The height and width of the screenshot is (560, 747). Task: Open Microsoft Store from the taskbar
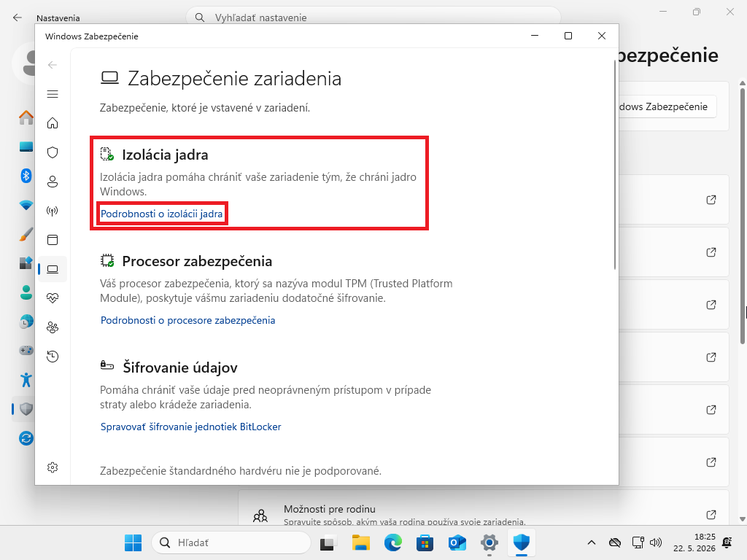pos(425,542)
